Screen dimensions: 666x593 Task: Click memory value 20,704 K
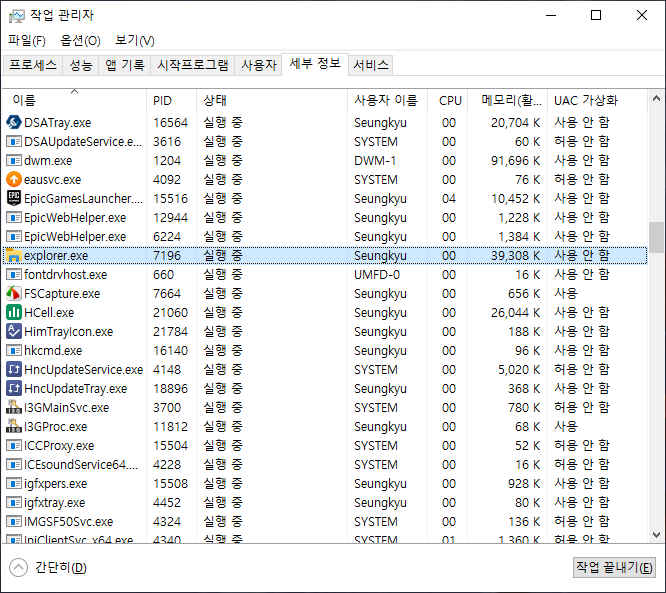coord(516,123)
